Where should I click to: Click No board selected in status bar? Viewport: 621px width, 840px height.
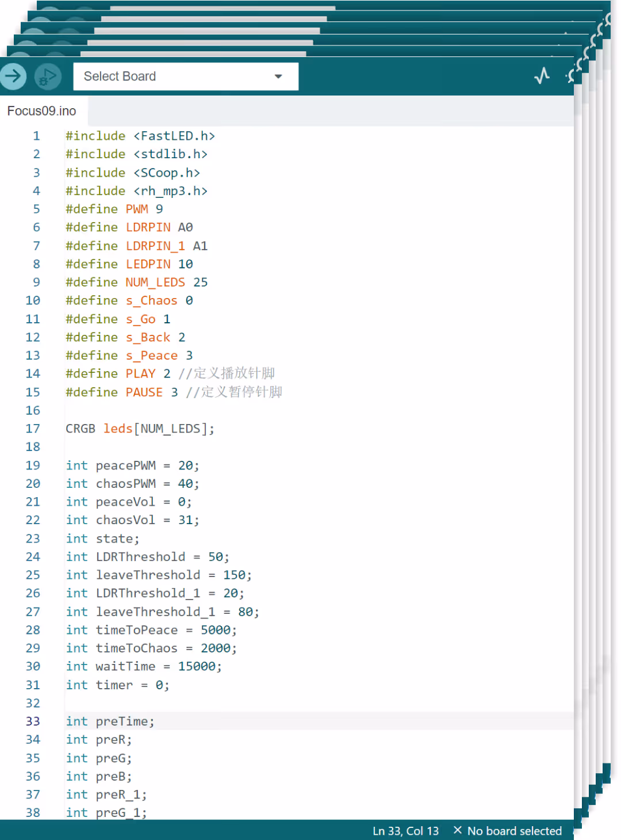pos(514,830)
